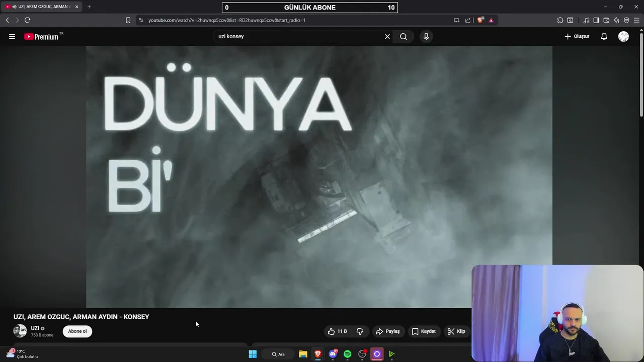Open Brave VPN shield icon
Image resolution: width=644 pixels, height=362 pixels.
pyautogui.click(x=626, y=20)
